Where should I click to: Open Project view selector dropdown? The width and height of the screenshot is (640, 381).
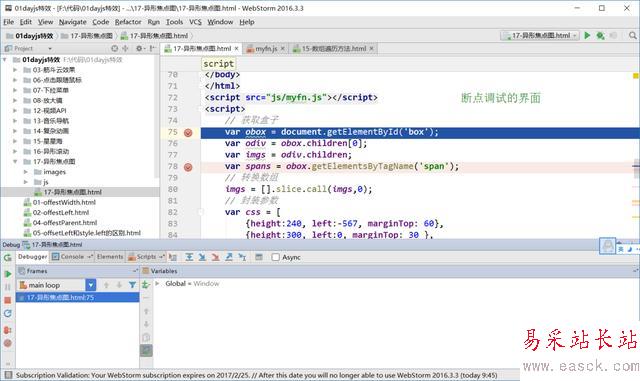click(x=50, y=49)
